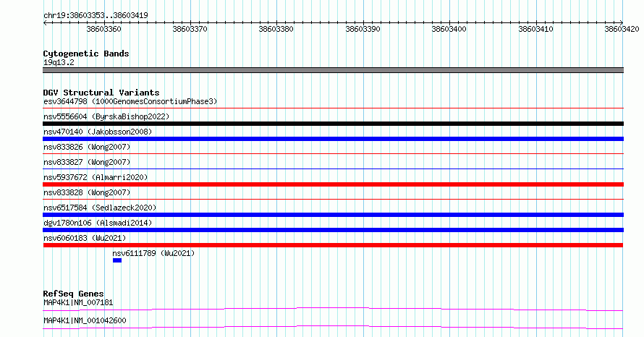644x337 pixels.
Task: Click ruler position label 38603380
Action: click(x=276, y=29)
